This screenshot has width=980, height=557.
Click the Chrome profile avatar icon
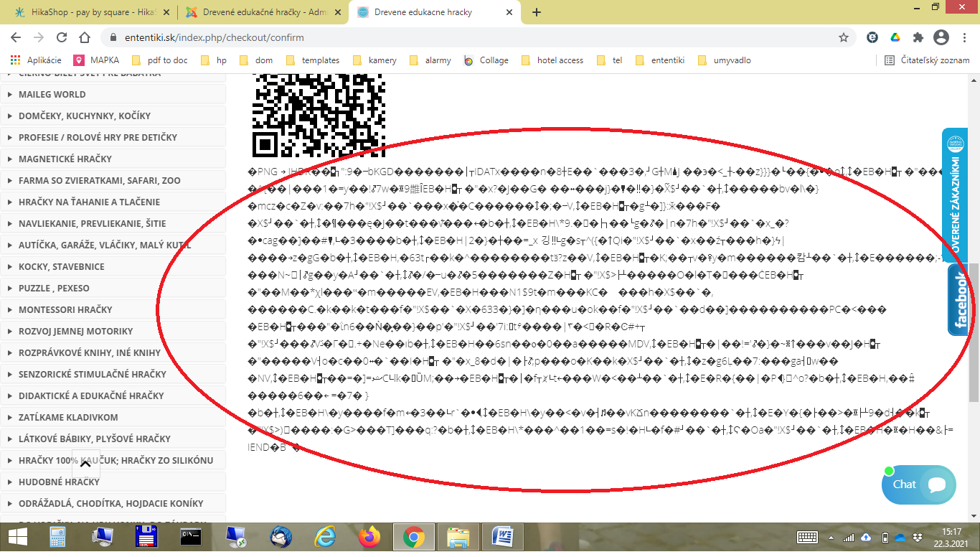click(941, 37)
